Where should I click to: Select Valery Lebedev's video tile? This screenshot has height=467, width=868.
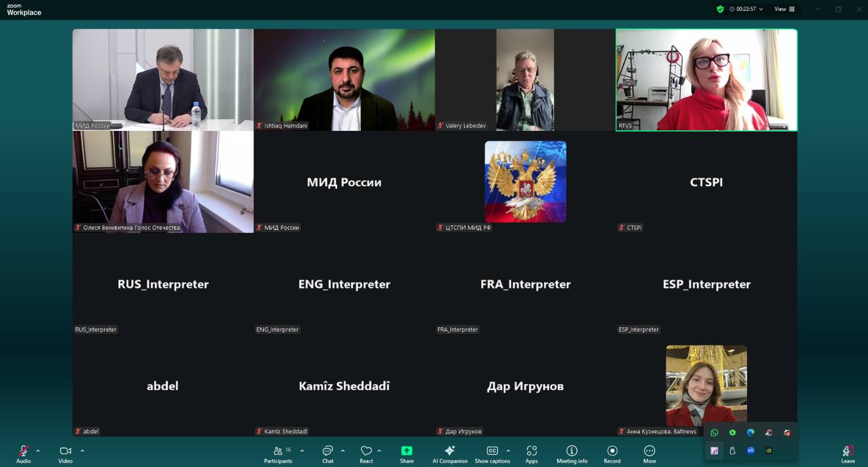525,79
